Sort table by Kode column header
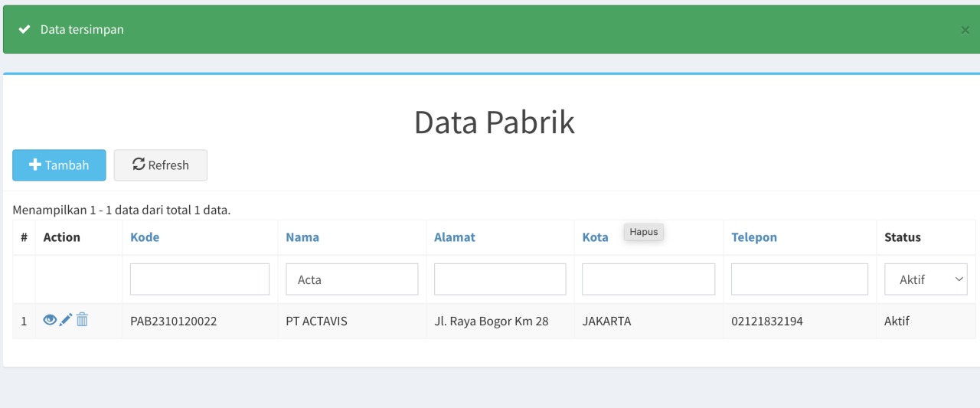 click(145, 237)
